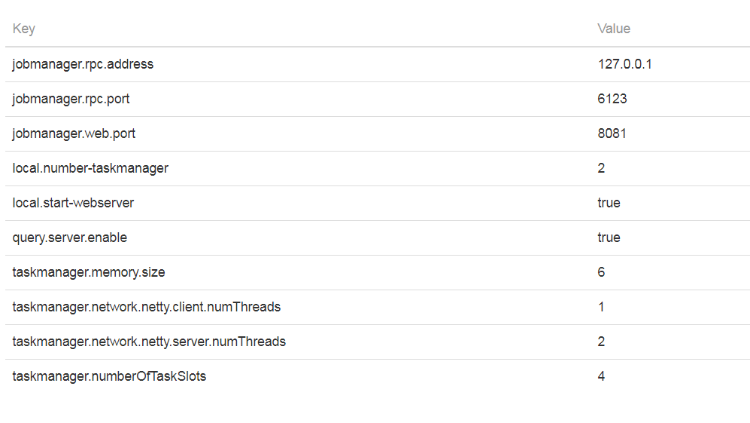
Task: Click the true value for query.server.enable
Action: (x=609, y=237)
